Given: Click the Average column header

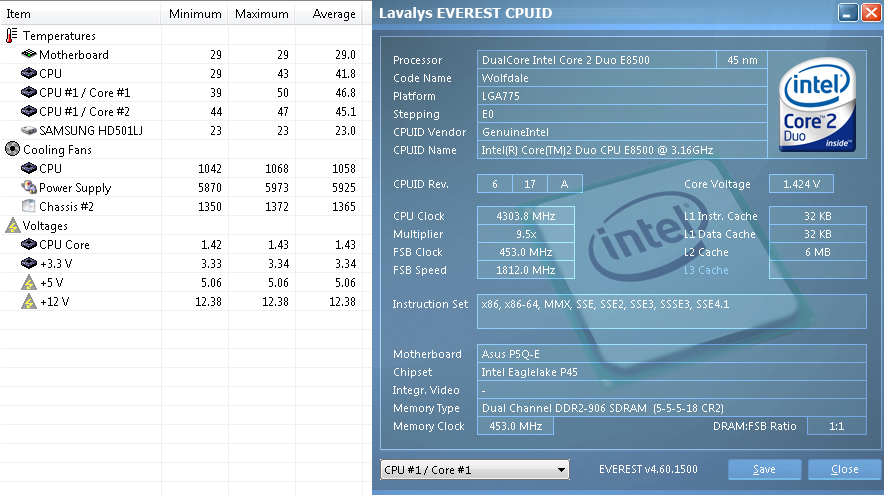Looking at the screenshot, I should click(x=329, y=14).
